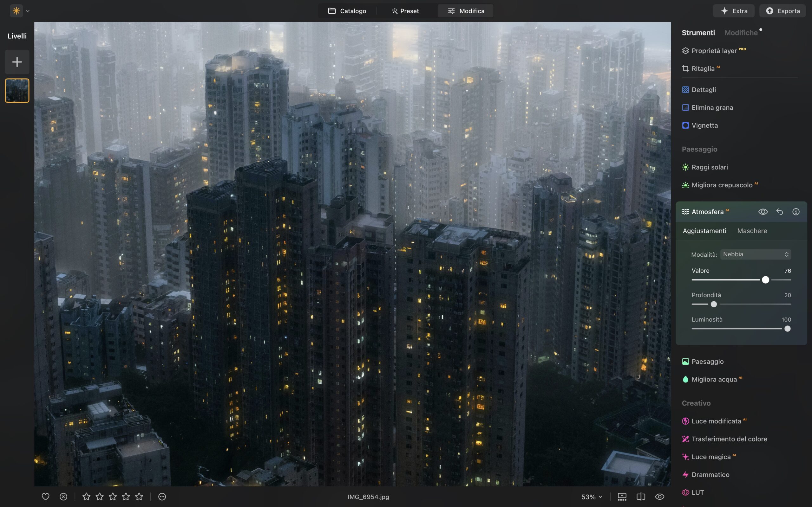Click the Profondità slider handle
Image resolution: width=812 pixels, height=507 pixels.
pyautogui.click(x=714, y=304)
